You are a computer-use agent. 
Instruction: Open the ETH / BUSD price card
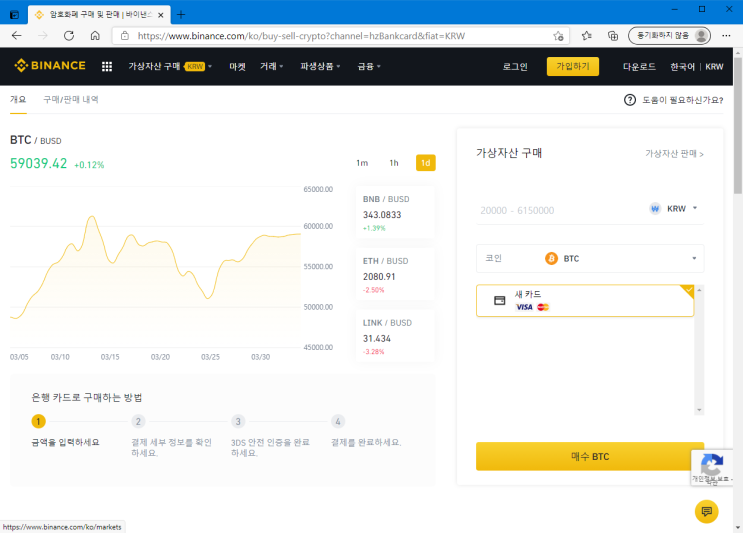(x=395, y=274)
